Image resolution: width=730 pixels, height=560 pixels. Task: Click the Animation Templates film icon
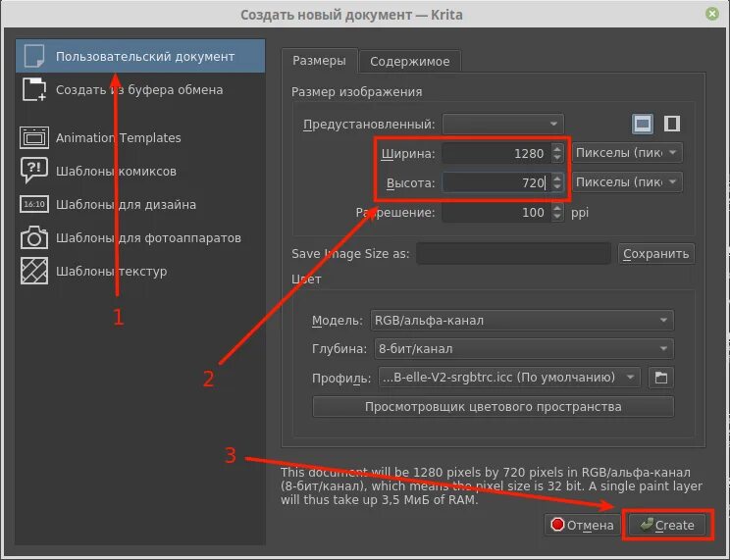coord(34,137)
